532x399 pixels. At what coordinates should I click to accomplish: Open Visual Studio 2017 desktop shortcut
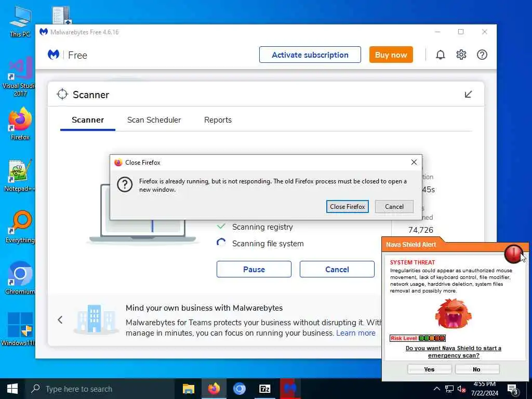pyautogui.click(x=20, y=77)
